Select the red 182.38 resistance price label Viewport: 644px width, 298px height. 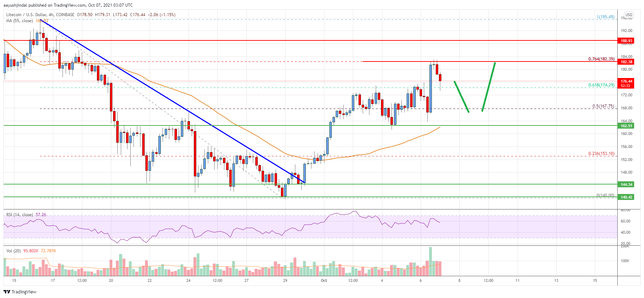point(626,62)
